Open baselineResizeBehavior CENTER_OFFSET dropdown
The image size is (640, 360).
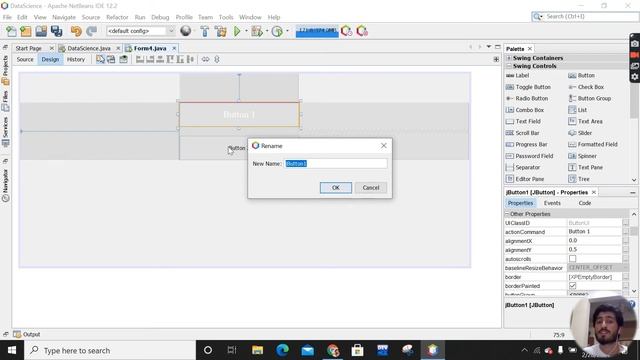click(x=598, y=268)
